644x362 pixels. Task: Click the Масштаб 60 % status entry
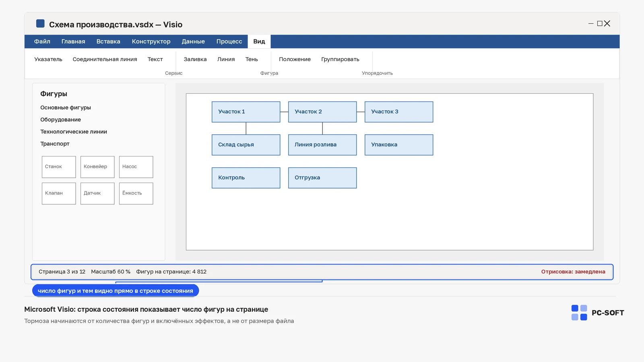coord(111,272)
